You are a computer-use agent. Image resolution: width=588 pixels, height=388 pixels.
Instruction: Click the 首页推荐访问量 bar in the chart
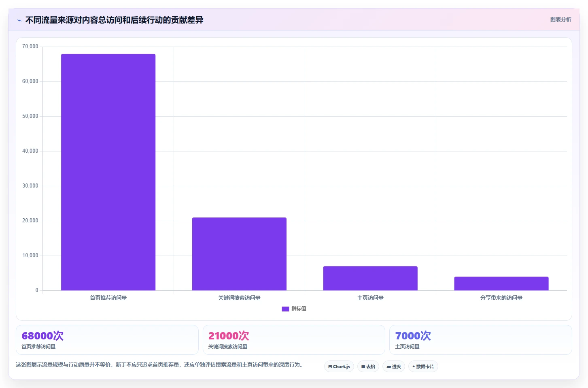(108, 172)
